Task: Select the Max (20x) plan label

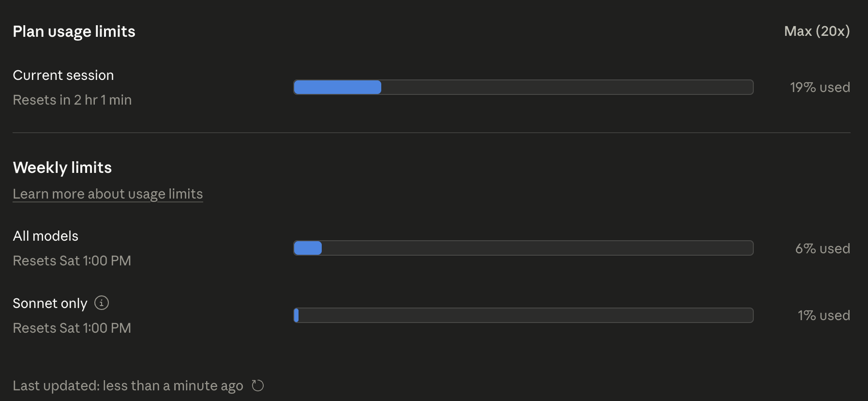Action: click(x=817, y=31)
